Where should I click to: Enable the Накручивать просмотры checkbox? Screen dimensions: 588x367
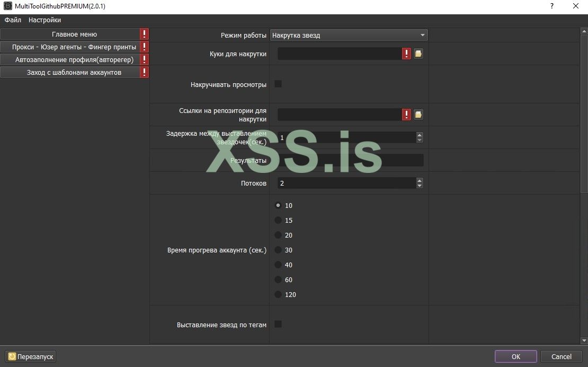pos(278,84)
